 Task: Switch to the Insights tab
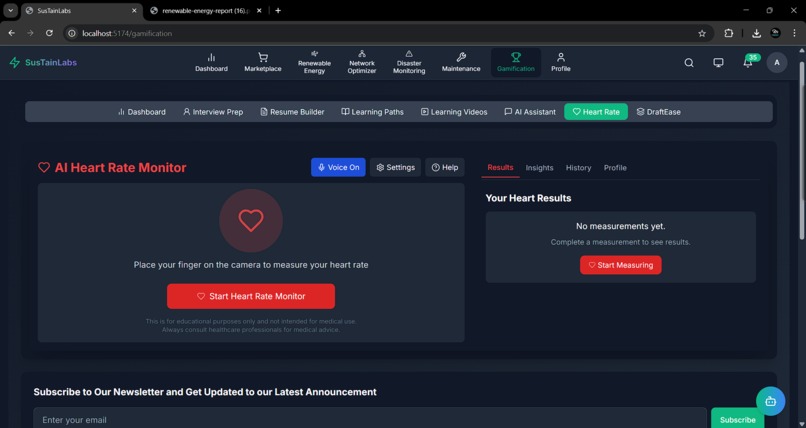(x=539, y=168)
